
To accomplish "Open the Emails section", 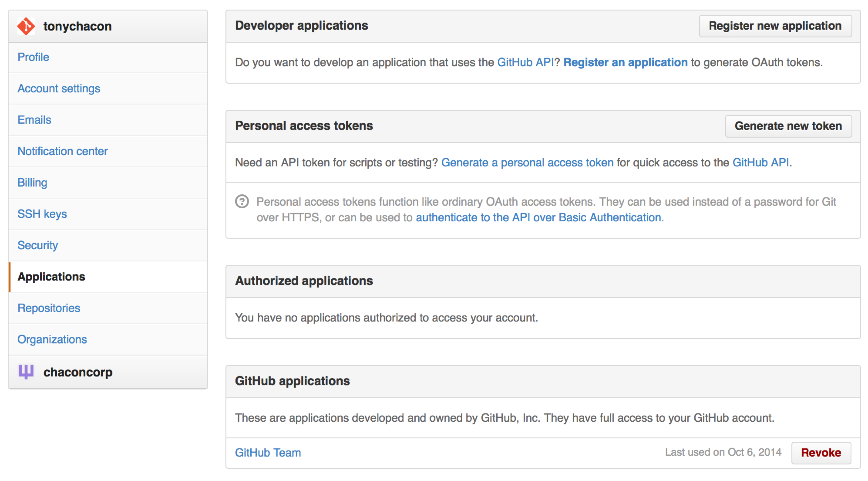I will pyautogui.click(x=34, y=120).
